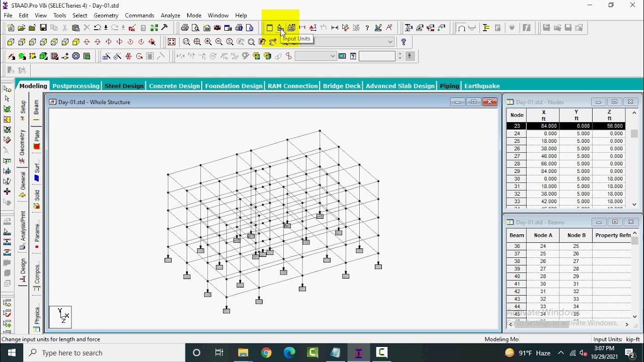
Task: Click the Paste clipboard icon
Action: coord(76,28)
